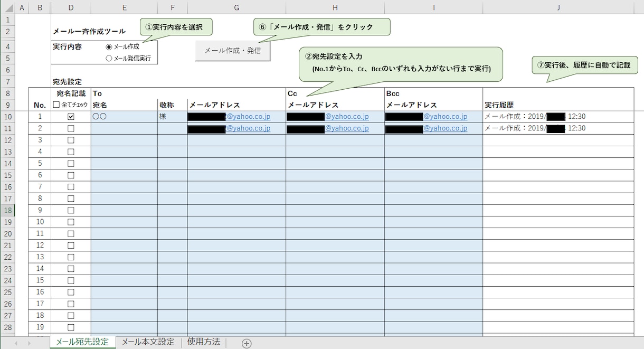Check the 宛名記載 checkbox for No. 3
This screenshot has height=349, width=644.
[71, 140]
